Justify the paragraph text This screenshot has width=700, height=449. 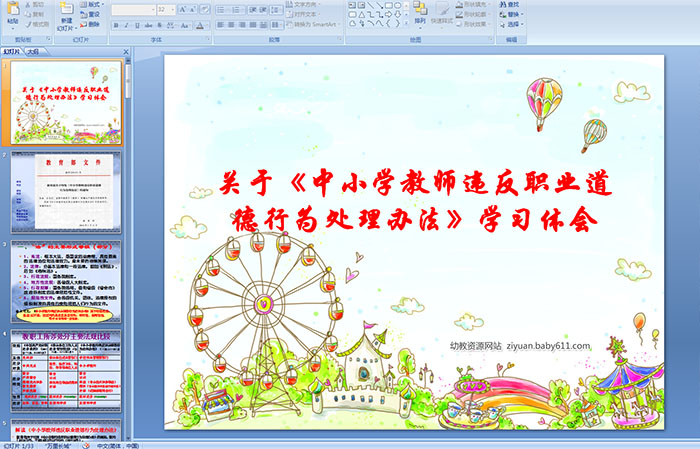click(x=253, y=25)
